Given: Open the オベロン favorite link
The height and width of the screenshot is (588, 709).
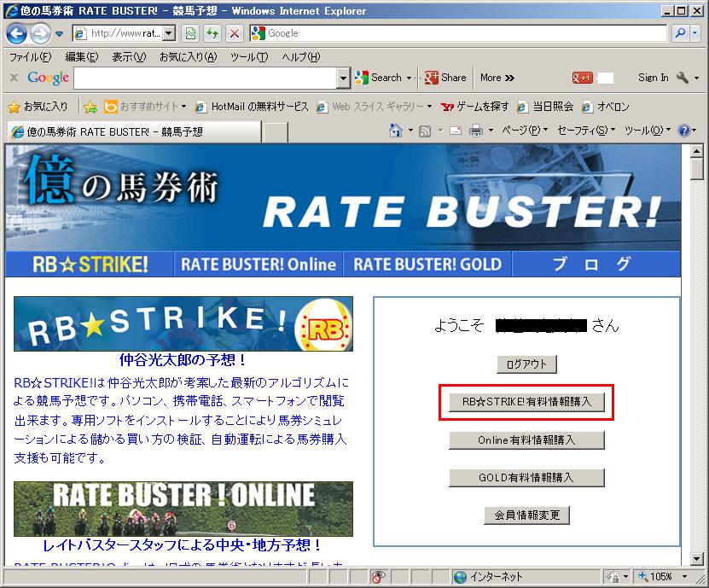Looking at the screenshot, I should pos(606,107).
